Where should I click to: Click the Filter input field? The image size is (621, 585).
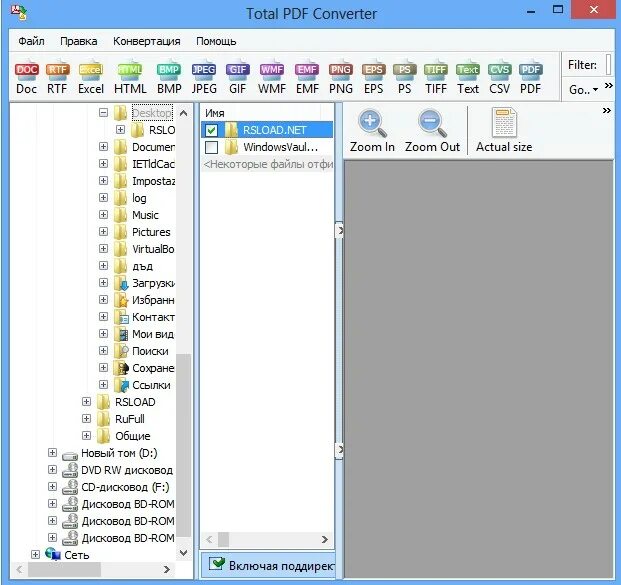(x=609, y=65)
